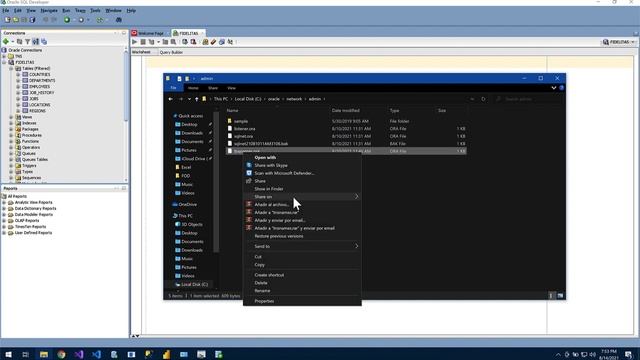Click the eraser Clear icon in worksheet toolbar
The width and height of the screenshot is (640, 360).
(x=213, y=42)
